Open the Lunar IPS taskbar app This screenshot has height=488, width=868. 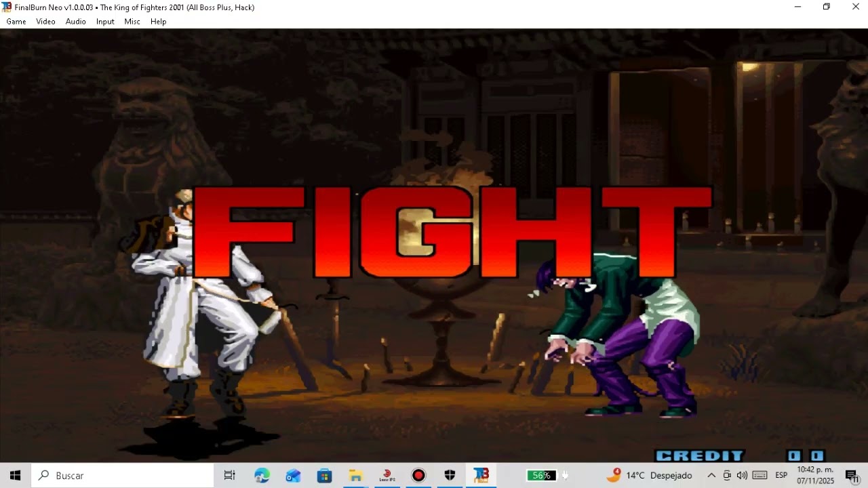387,476
